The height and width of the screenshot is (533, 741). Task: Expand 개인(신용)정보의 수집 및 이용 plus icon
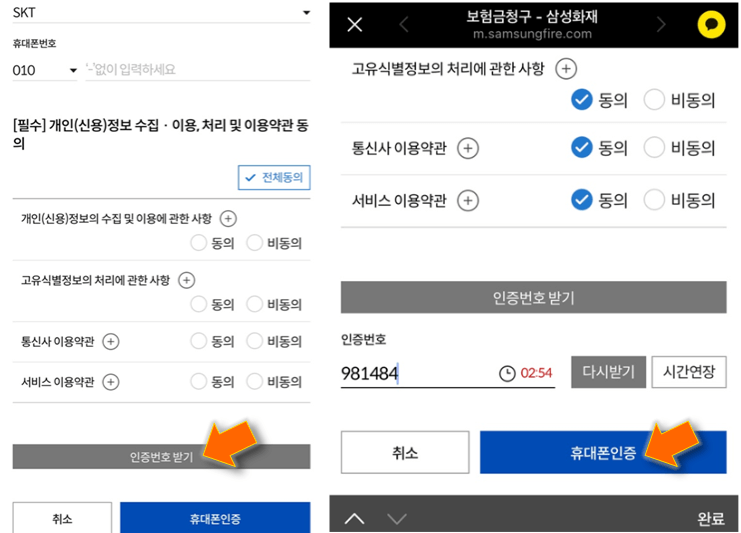tap(228, 219)
